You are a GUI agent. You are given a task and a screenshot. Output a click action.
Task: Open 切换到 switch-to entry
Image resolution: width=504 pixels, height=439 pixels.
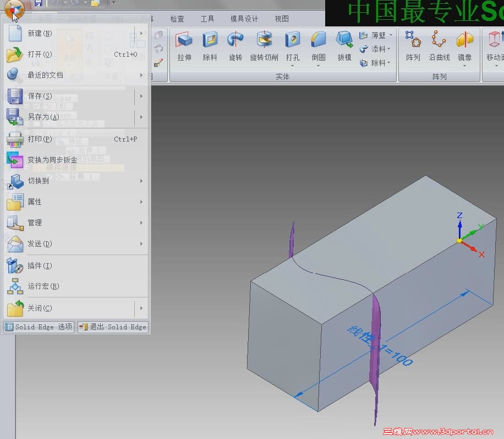click(76, 181)
